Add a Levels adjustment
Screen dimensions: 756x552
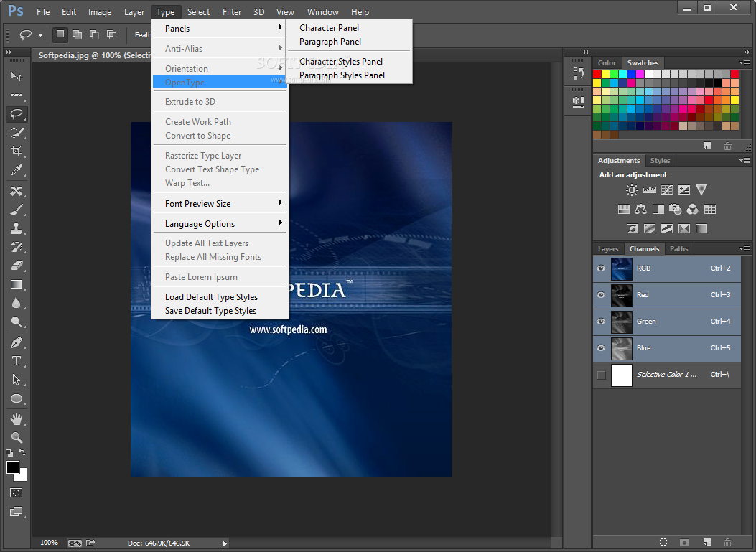click(650, 190)
